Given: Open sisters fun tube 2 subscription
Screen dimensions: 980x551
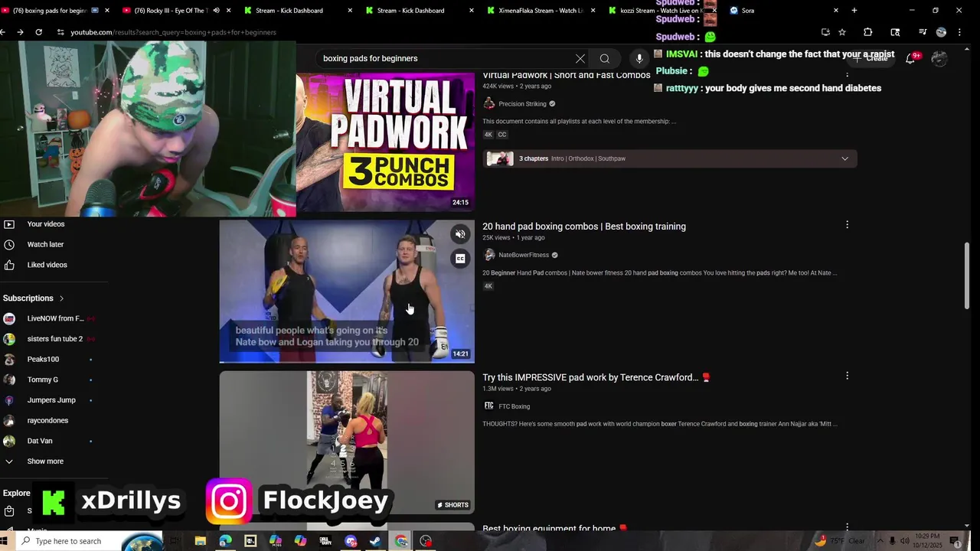Looking at the screenshot, I should click(54, 339).
